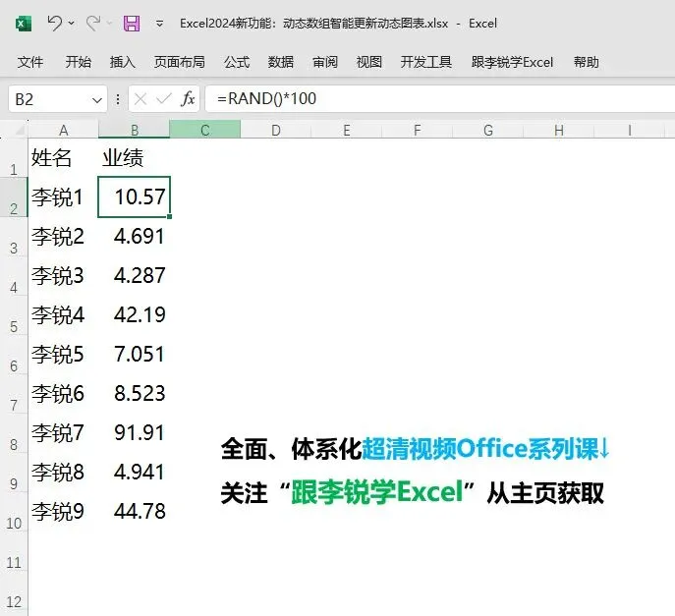Select the cell 李锐6

click(x=63, y=393)
